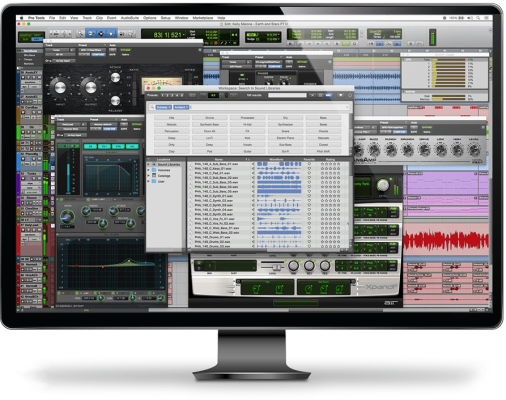Open the Track menu
This screenshot has height=400, width=506.
tap(87, 18)
